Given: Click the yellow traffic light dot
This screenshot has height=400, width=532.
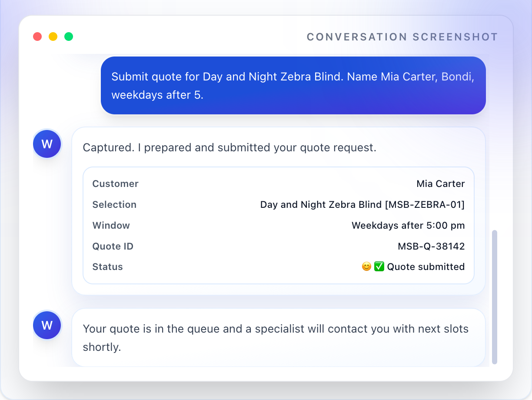Looking at the screenshot, I should [53, 37].
